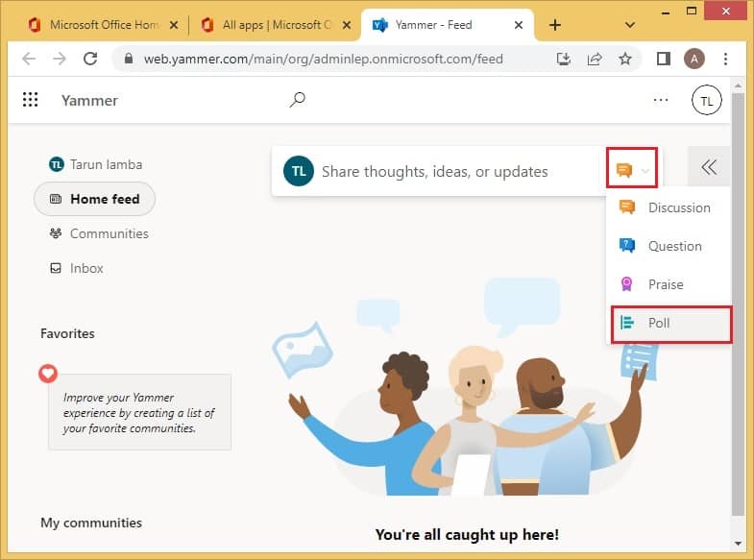The width and height of the screenshot is (754, 560).
Task: Open the TL profile avatar in header
Action: 706,101
